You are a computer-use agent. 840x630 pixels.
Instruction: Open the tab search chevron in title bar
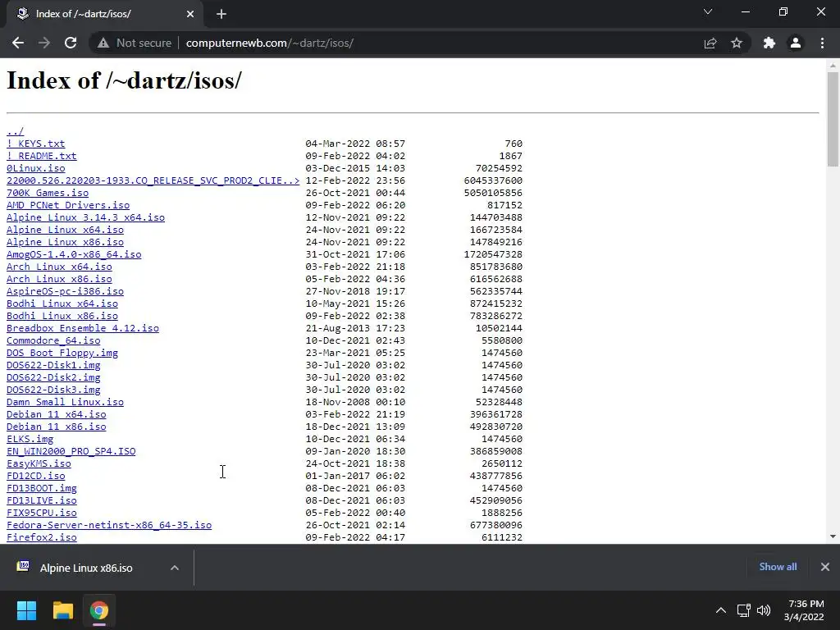[708, 11]
